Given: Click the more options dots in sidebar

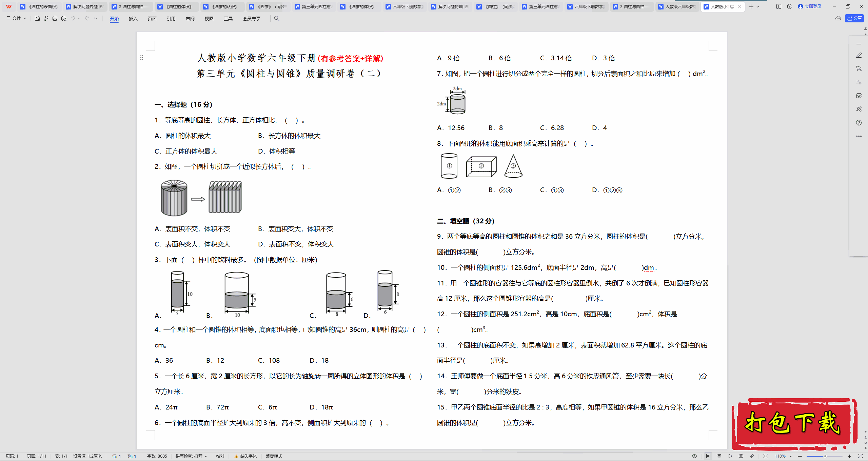Looking at the screenshot, I should (859, 136).
